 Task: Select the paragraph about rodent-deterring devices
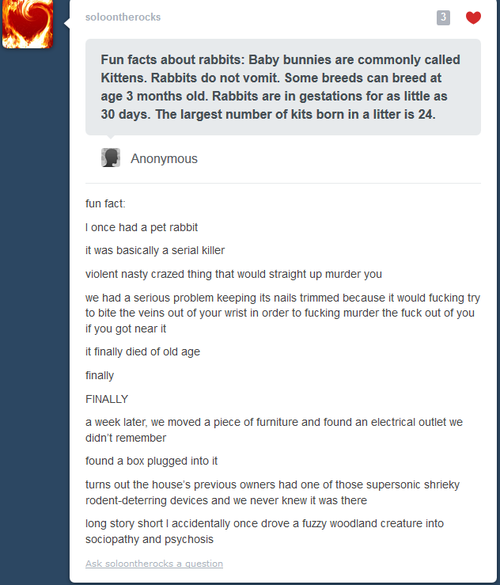click(272, 492)
